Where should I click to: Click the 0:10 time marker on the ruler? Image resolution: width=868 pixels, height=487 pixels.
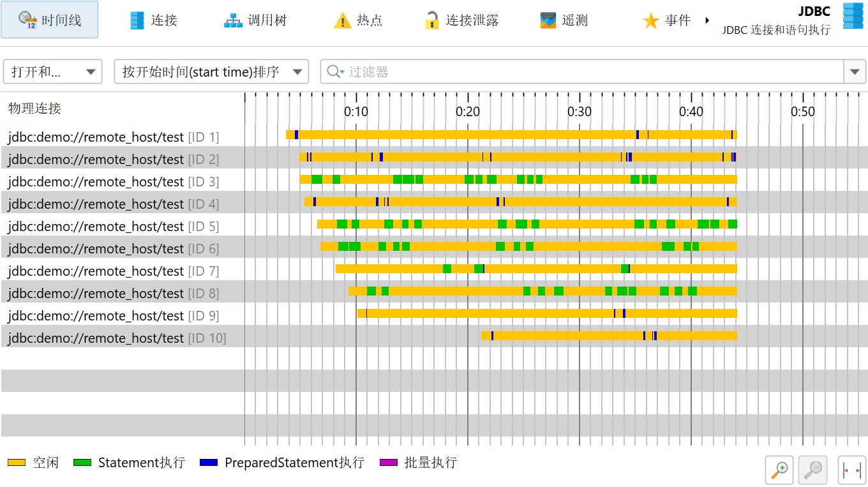(356, 112)
